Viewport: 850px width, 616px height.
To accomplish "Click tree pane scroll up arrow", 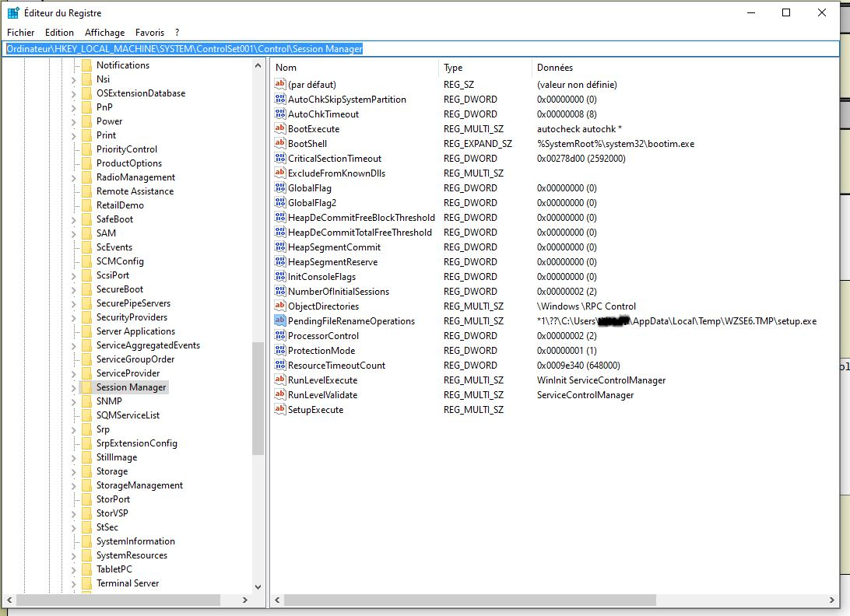I will point(258,65).
